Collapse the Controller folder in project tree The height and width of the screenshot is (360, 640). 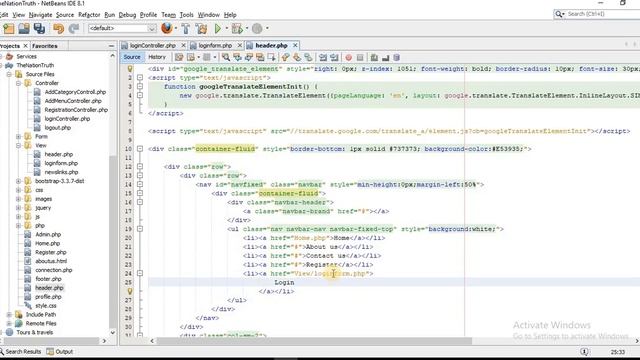click(18, 83)
